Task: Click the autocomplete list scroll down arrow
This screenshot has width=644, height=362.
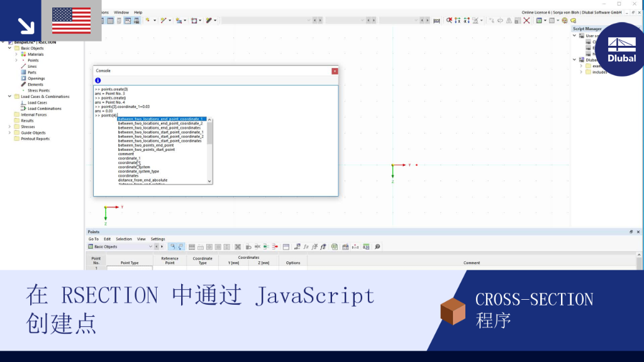Action: click(x=209, y=181)
